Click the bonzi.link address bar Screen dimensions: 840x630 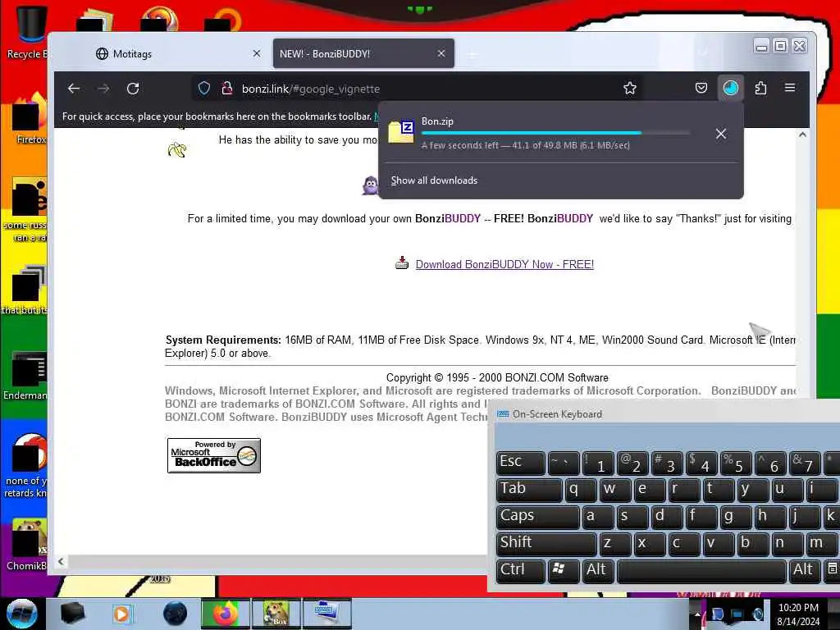418,89
